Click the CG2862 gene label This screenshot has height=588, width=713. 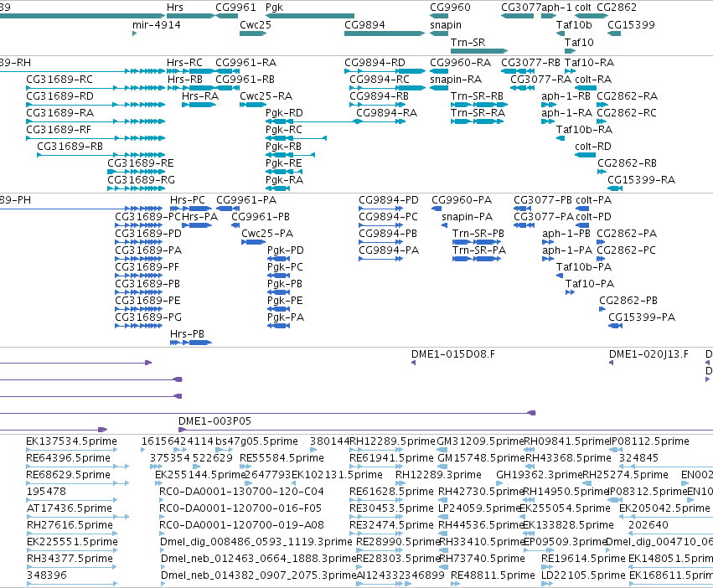[x=617, y=8]
